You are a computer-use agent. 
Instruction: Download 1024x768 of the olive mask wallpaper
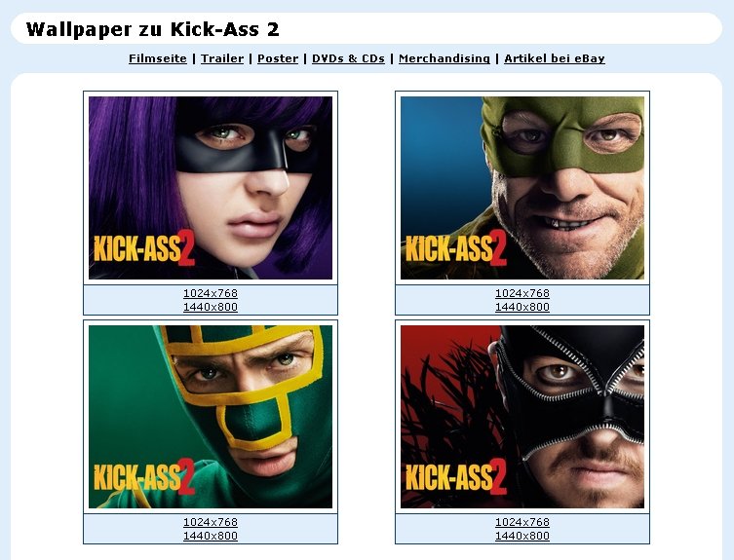(522, 293)
